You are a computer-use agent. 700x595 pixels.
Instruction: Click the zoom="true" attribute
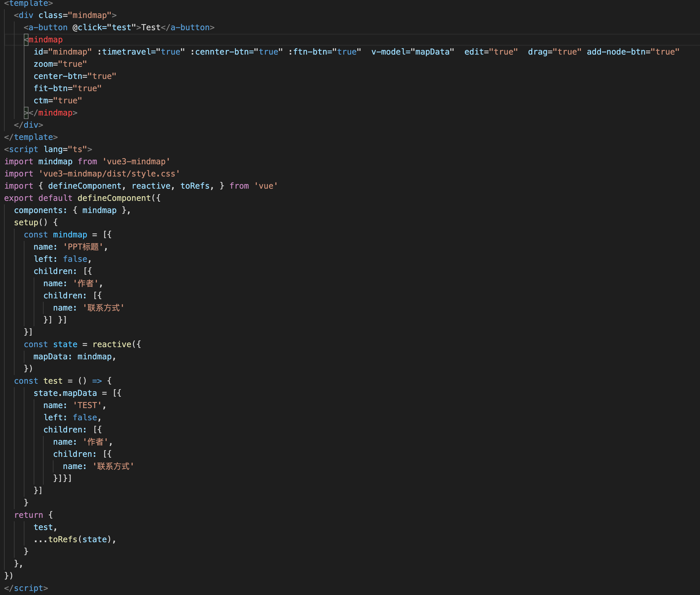[60, 64]
